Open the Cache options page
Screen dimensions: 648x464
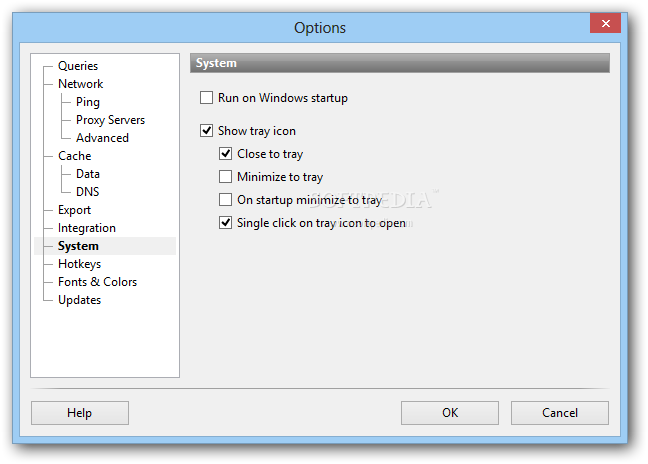pos(74,156)
